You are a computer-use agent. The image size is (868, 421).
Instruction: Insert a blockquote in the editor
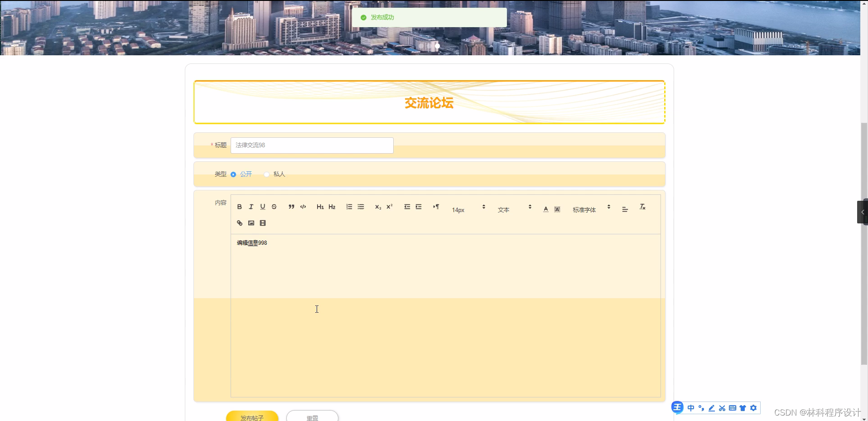[291, 207]
